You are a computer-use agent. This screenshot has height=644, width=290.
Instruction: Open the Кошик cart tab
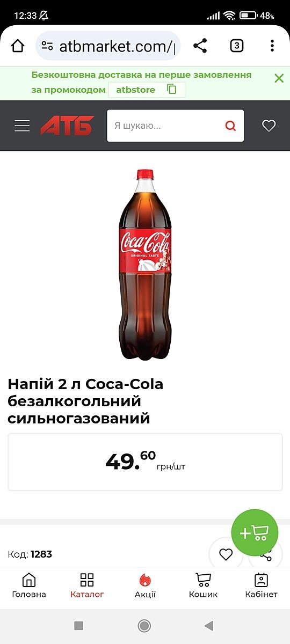[203, 586]
